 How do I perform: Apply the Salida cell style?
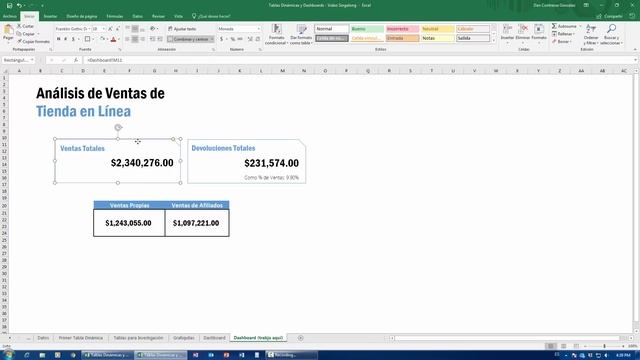tap(473, 38)
